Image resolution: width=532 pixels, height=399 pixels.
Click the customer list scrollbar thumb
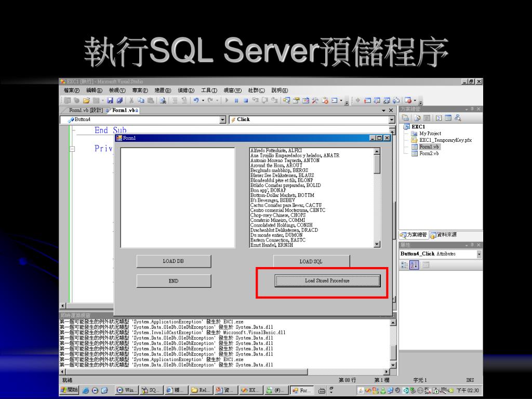click(x=377, y=164)
